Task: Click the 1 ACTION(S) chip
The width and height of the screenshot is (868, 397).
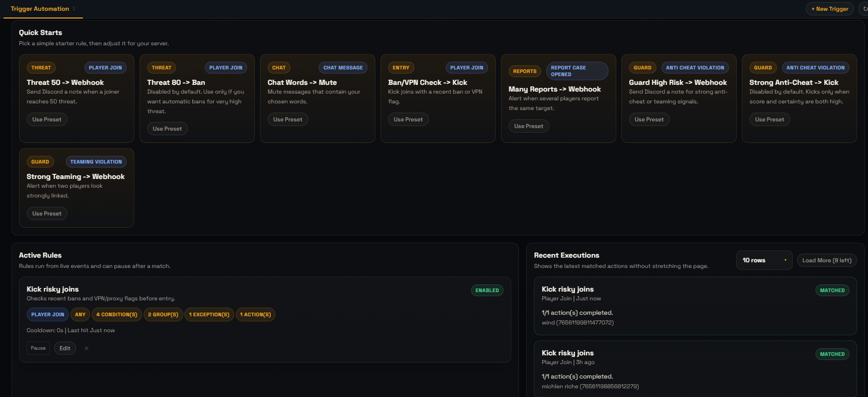Action: coord(255,314)
